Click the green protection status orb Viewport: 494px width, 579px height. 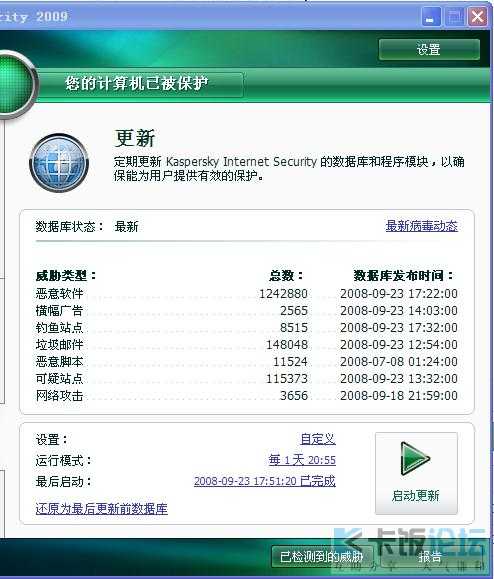17,84
